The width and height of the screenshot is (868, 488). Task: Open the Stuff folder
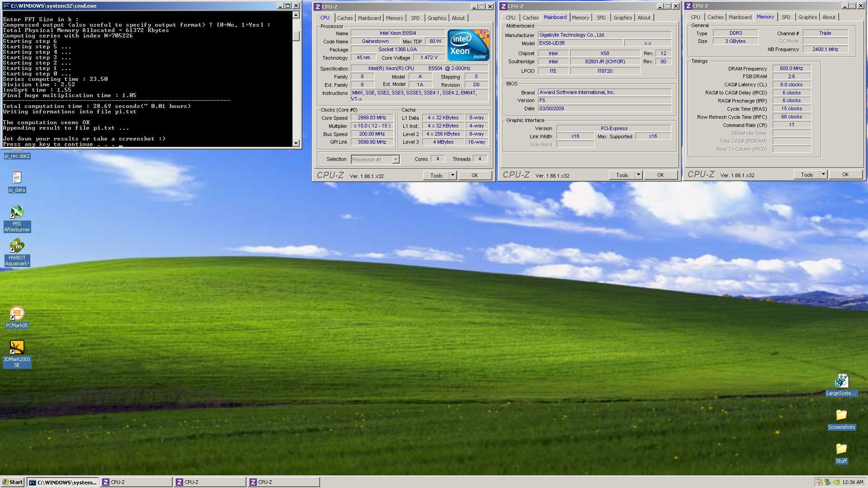pos(841,453)
